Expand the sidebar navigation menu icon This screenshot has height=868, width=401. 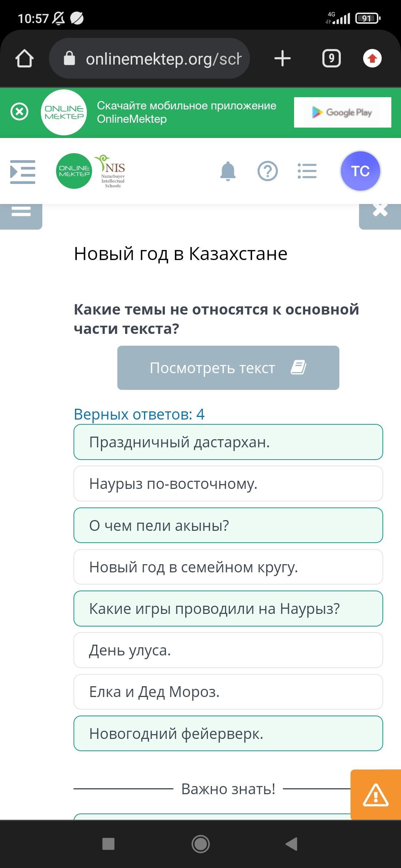pos(23,172)
